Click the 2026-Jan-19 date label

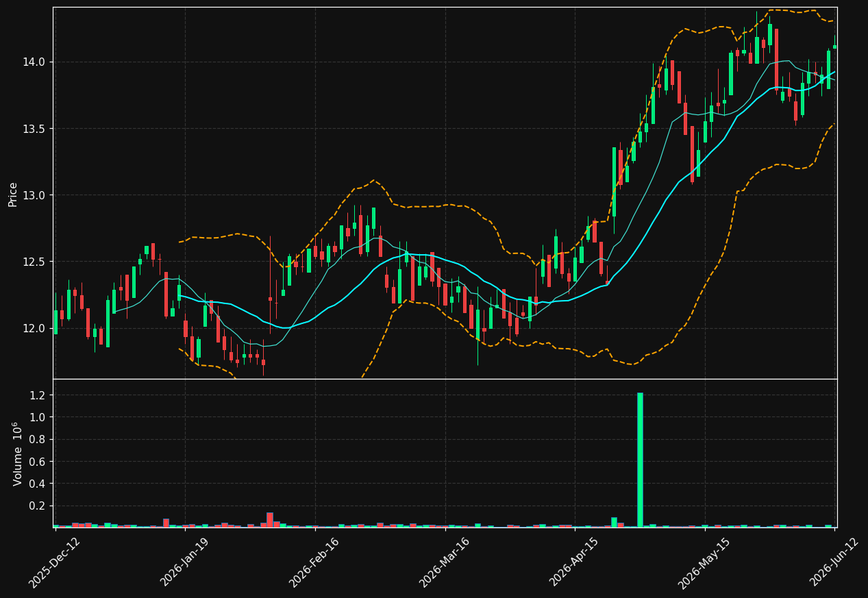click(x=184, y=563)
